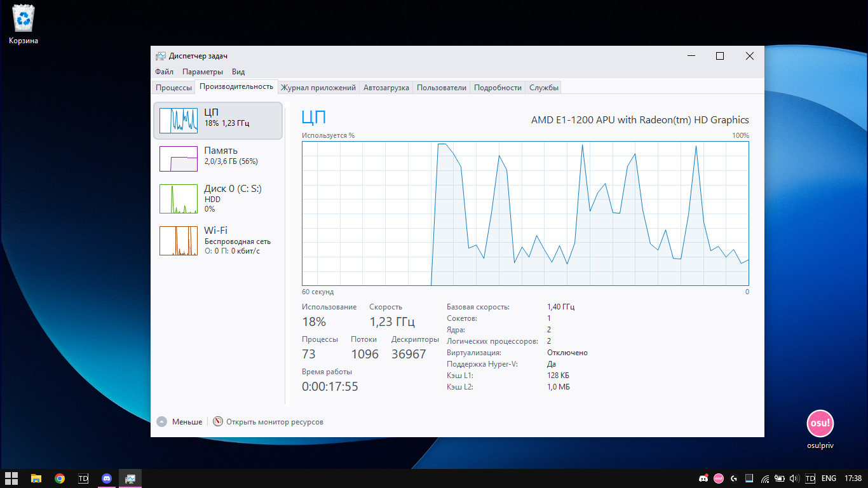This screenshot has height=488, width=868.
Task: Open the Файл menu
Action: tap(164, 72)
